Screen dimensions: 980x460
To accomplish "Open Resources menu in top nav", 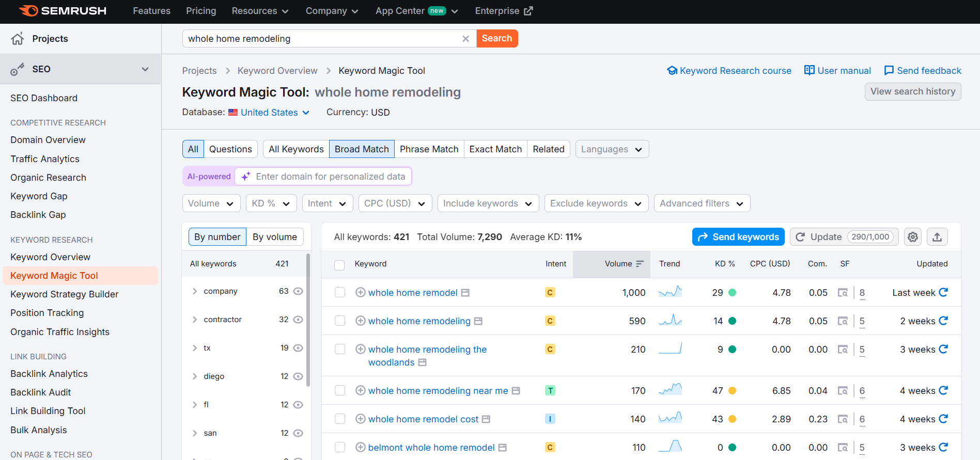I will [x=260, y=11].
